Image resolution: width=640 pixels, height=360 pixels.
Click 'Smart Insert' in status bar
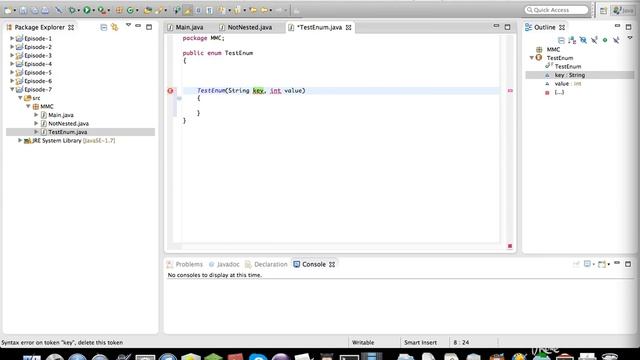[420, 342]
